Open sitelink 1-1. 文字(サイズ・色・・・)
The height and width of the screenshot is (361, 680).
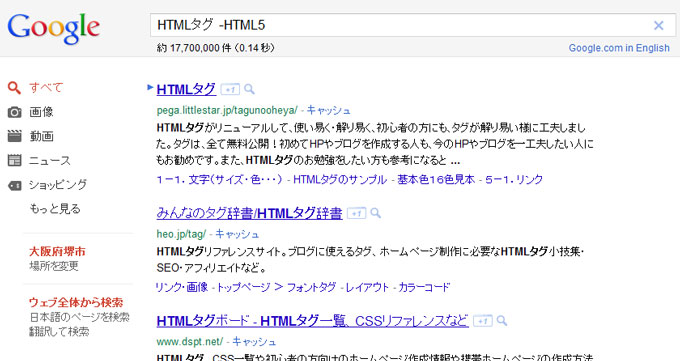(x=219, y=180)
